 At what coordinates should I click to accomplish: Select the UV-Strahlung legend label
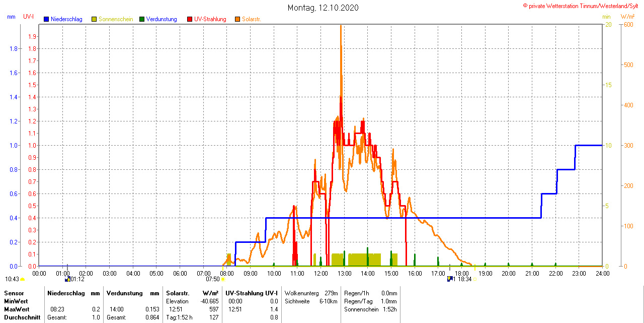(210, 19)
